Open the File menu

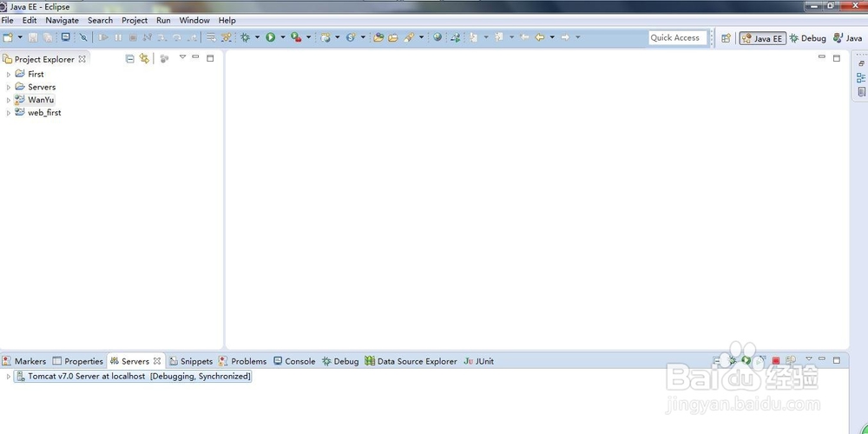(7, 21)
